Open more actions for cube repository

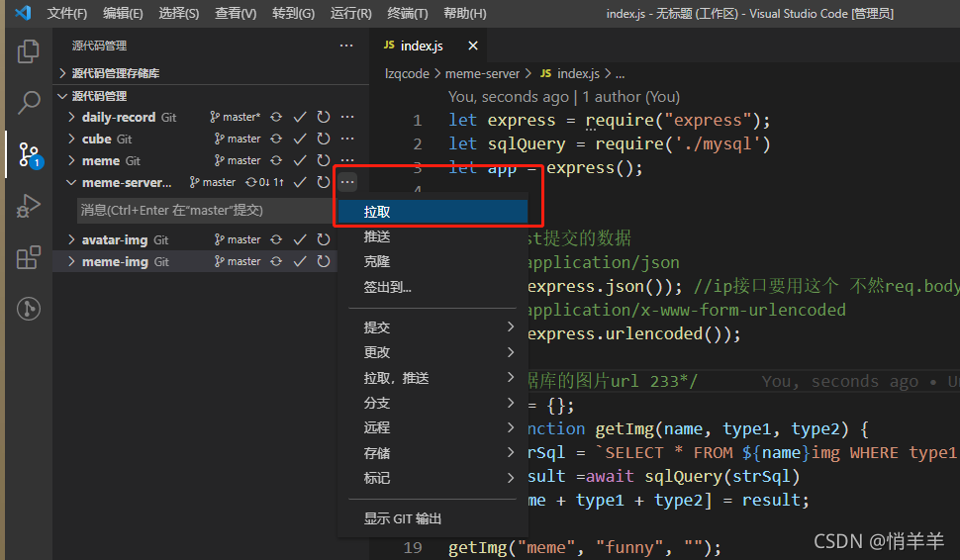point(347,139)
